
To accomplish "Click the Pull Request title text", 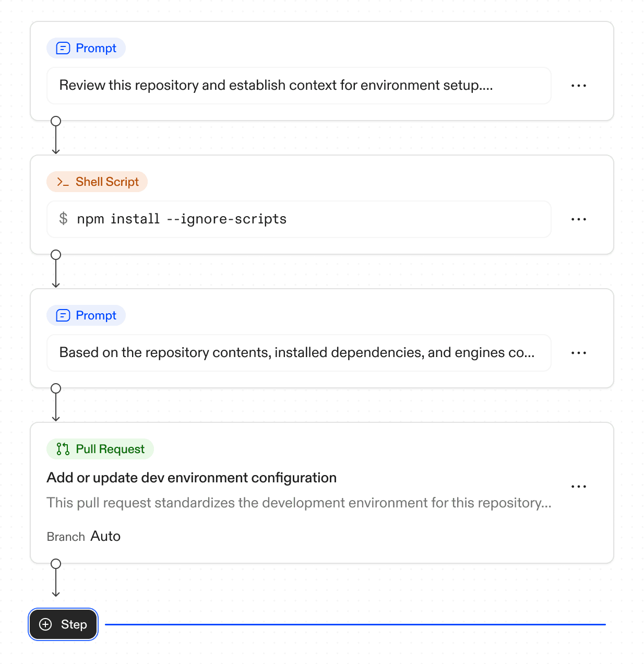I will click(x=192, y=478).
